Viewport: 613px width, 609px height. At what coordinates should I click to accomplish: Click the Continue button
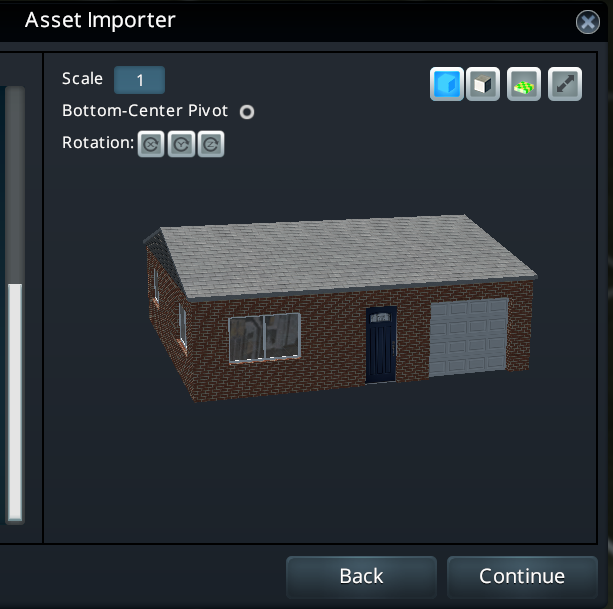pyautogui.click(x=522, y=577)
